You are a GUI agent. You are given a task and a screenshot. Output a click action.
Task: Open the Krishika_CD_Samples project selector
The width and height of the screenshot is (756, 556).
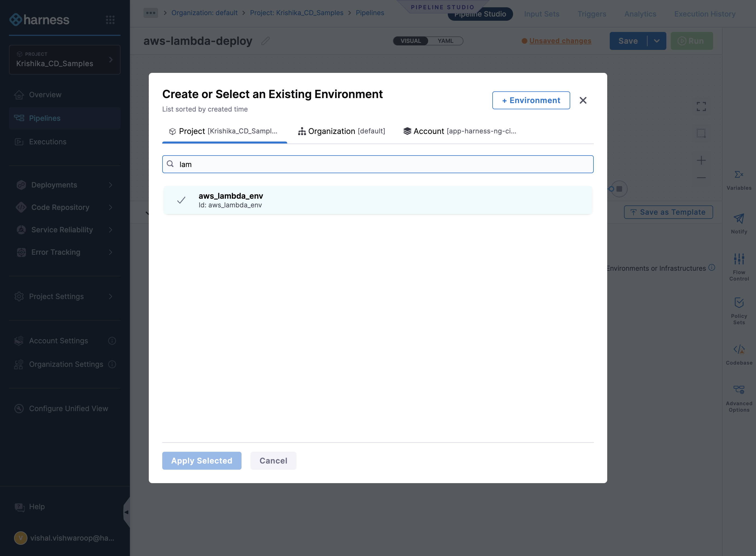(65, 60)
